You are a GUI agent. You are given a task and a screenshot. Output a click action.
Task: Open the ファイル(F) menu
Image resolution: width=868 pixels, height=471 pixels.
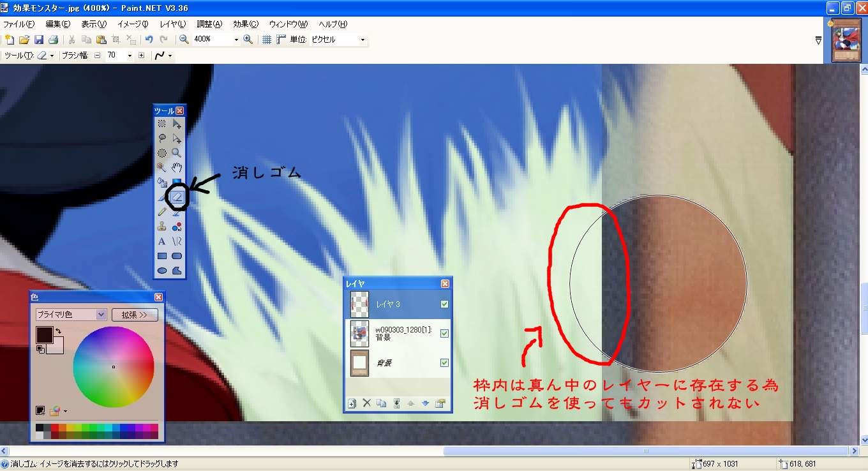(19, 24)
